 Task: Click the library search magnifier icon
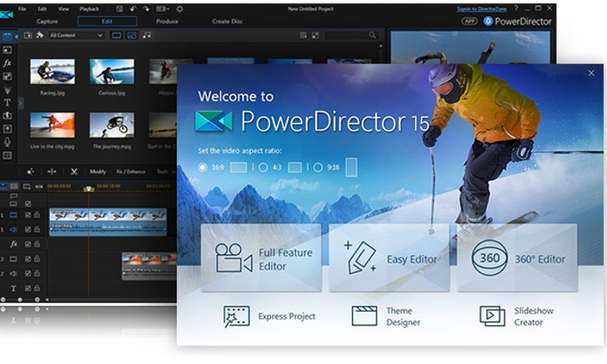click(372, 35)
